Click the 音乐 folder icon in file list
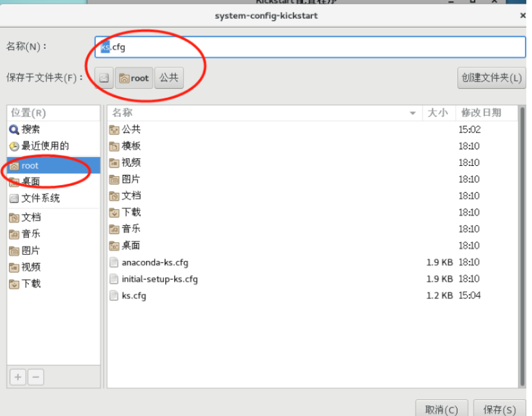The width and height of the screenshot is (532, 416). coord(114,229)
